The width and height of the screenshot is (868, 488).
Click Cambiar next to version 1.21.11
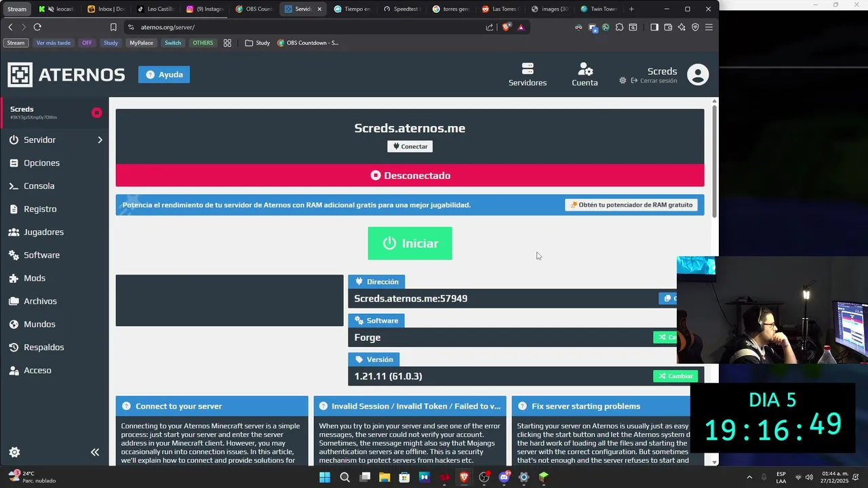(676, 376)
